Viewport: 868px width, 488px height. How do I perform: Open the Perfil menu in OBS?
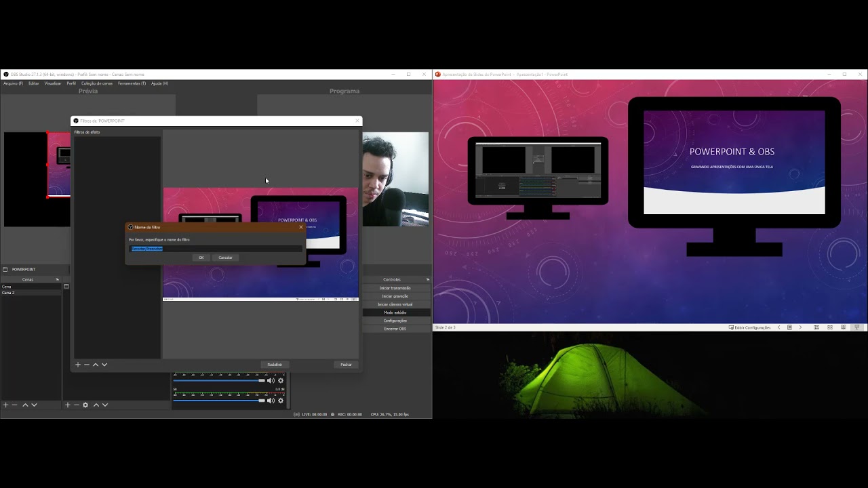(x=71, y=83)
